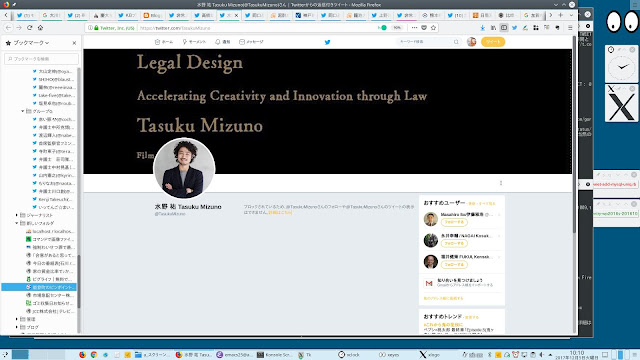Expand the ジャーナリスト bookmark folder

pos(17,215)
